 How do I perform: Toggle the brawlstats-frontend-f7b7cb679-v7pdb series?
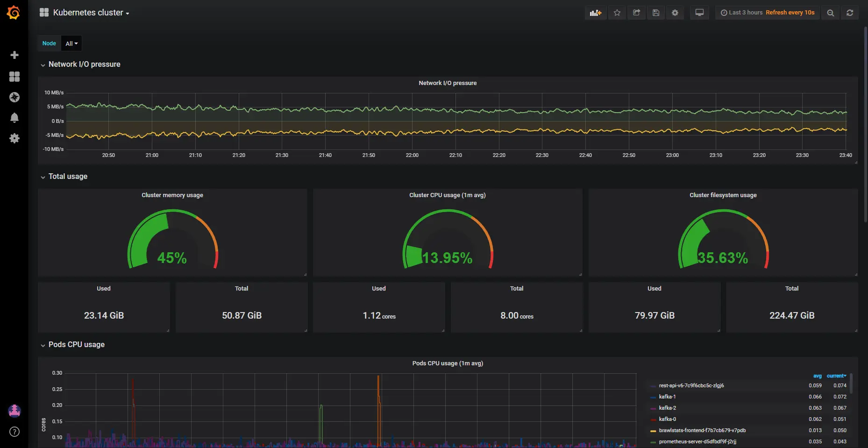pyautogui.click(x=702, y=431)
